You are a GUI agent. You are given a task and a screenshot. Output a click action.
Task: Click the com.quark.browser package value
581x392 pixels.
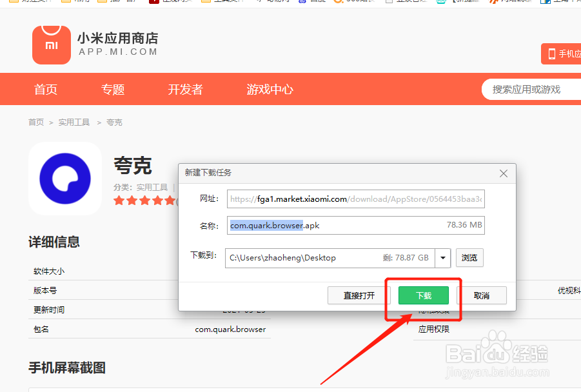tap(230, 329)
